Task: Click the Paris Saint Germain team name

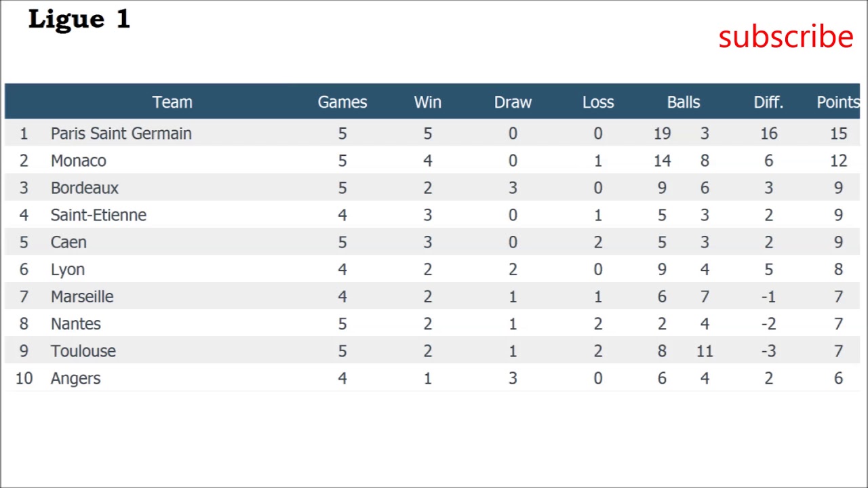Action: click(121, 134)
